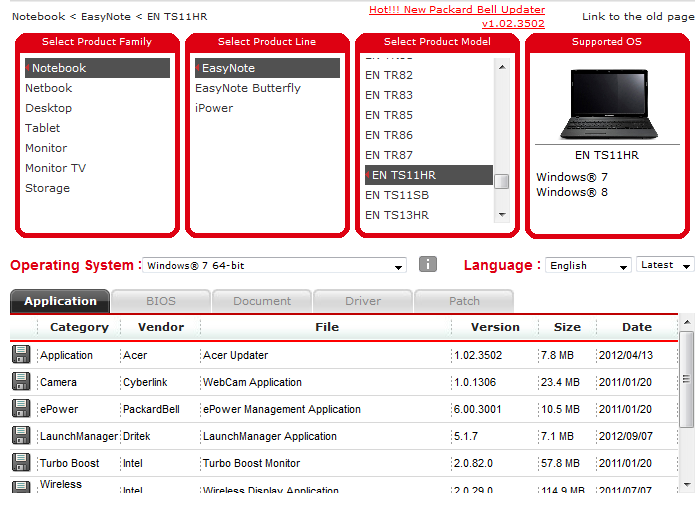Image resolution: width=698 pixels, height=509 pixels.
Task: Click the Cyberlink vendor cell
Action: 145,383
